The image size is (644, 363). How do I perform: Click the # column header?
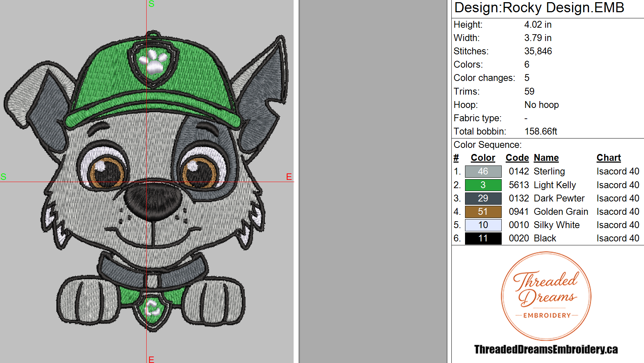coord(456,158)
